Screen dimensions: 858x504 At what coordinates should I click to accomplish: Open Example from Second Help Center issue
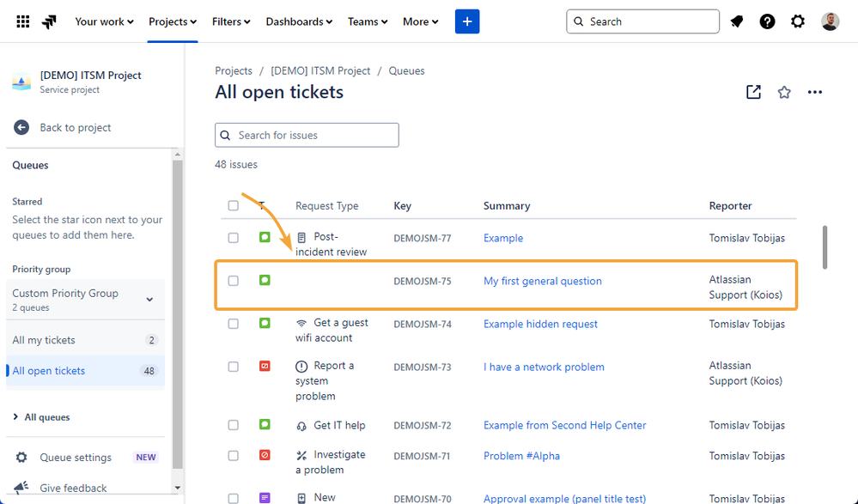pyautogui.click(x=565, y=425)
